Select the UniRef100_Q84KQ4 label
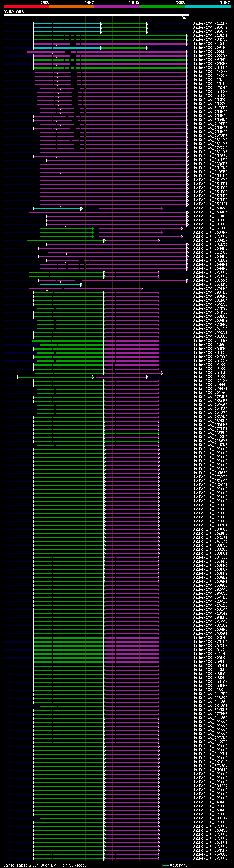 (210, 68)
